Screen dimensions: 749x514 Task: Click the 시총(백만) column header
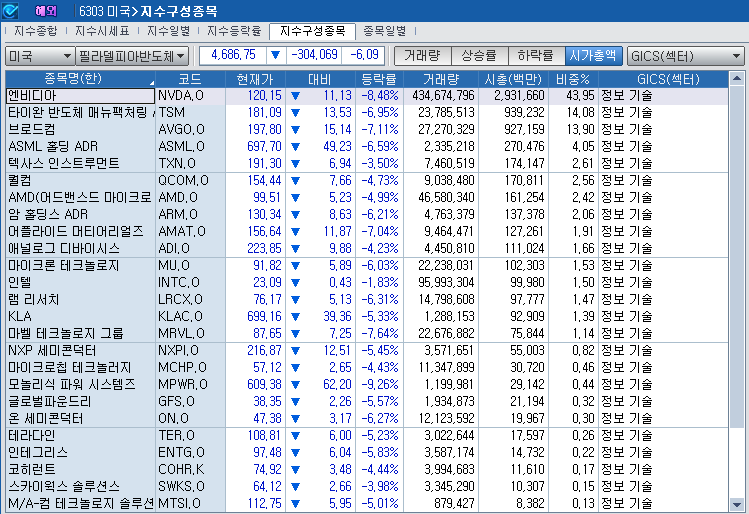tap(513, 79)
